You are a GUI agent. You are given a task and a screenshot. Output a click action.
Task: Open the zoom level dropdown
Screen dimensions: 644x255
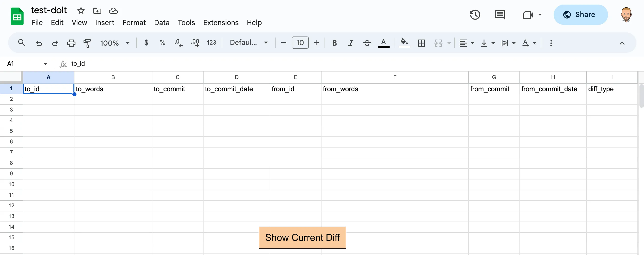point(115,43)
